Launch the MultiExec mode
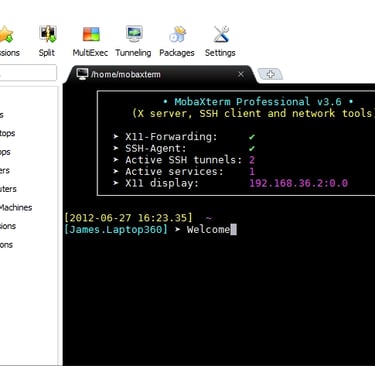The image size is (375, 366). tap(90, 41)
